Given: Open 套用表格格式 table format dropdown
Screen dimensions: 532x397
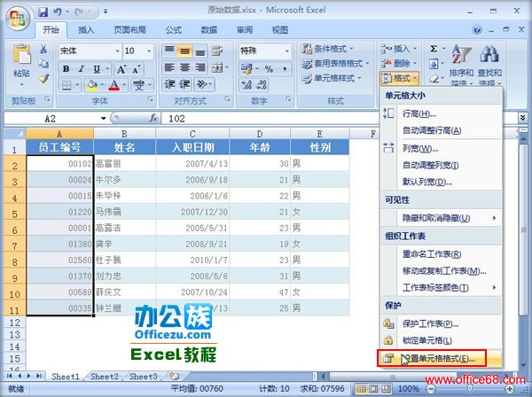Looking at the screenshot, I should point(335,64).
